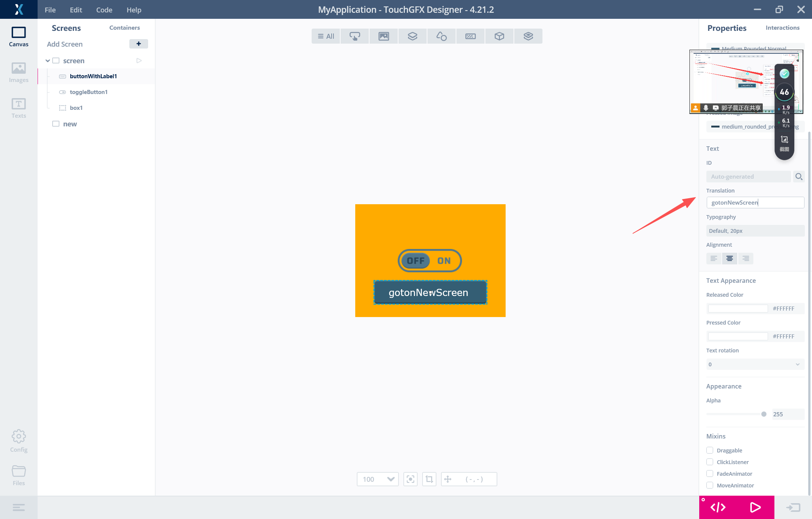Switch to the Interactions tab
The height and width of the screenshot is (519, 812).
coord(782,28)
